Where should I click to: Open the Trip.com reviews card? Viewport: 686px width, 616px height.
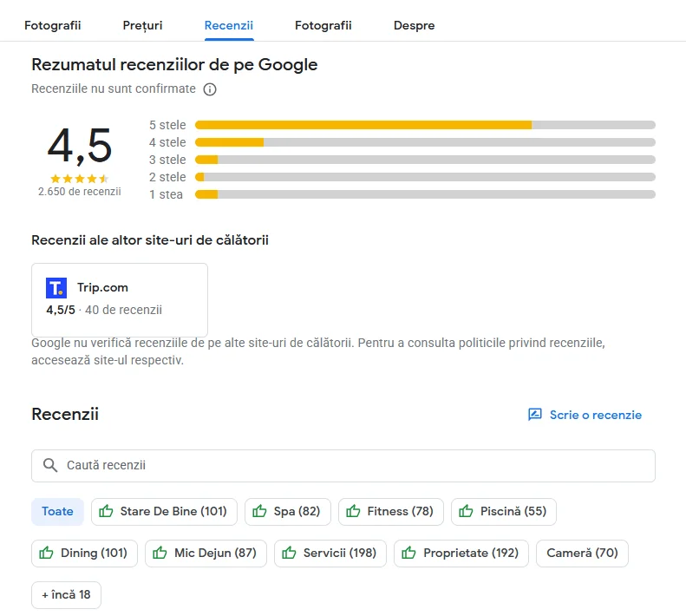[x=120, y=300]
